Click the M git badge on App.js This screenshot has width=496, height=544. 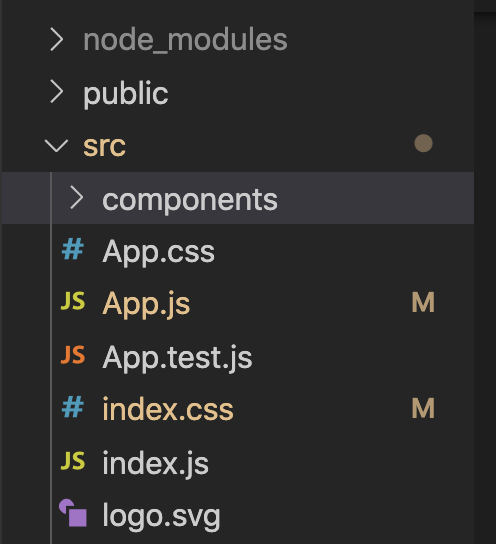click(x=423, y=303)
